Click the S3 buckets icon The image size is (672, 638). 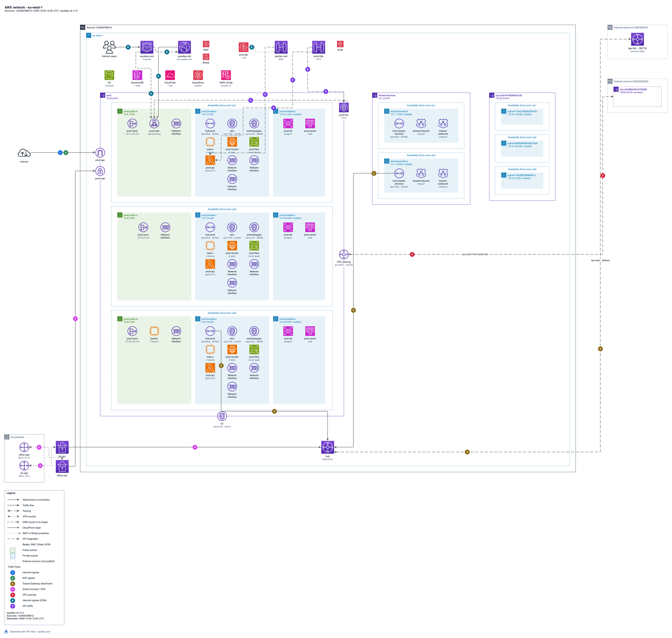pyautogui.click(x=109, y=75)
